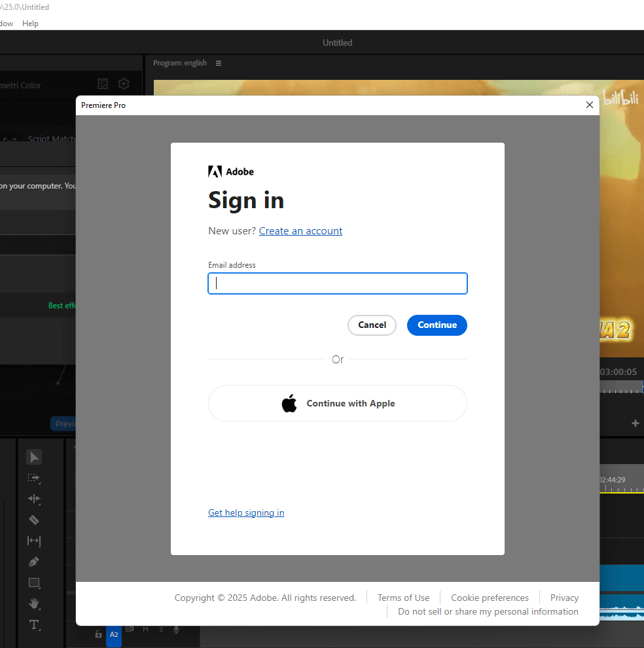Toggle A2 track targeting button

click(x=114, y=634)
